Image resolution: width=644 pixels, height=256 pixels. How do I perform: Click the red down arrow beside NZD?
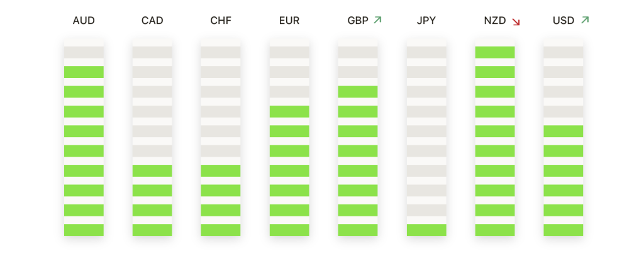pyautogui.click(x=516, y=22)
